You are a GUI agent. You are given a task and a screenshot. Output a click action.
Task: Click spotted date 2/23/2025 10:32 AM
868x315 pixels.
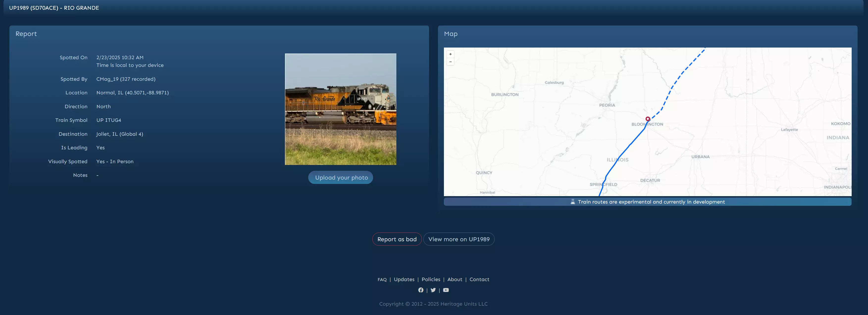click(x=120, y=58)
